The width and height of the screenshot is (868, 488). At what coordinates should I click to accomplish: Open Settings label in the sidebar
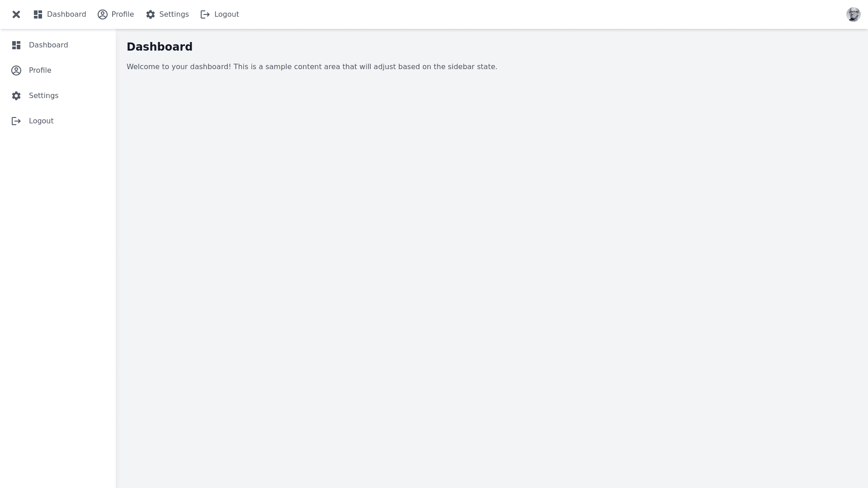pyautogui.click(x=44, y=96)
